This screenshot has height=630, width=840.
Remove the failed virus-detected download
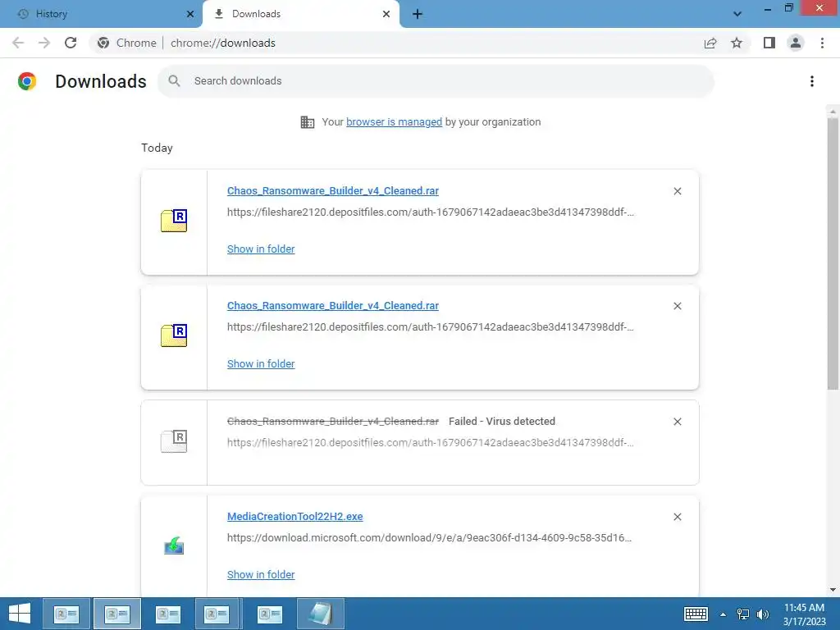coord(677,422)
